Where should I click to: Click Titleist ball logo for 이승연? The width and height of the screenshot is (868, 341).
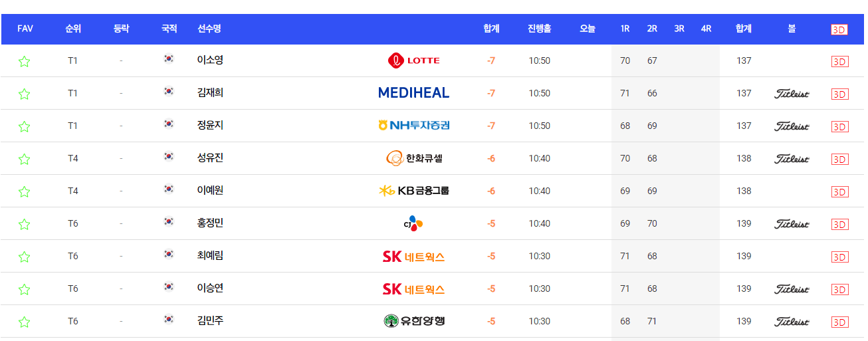[x=792, y=289]
